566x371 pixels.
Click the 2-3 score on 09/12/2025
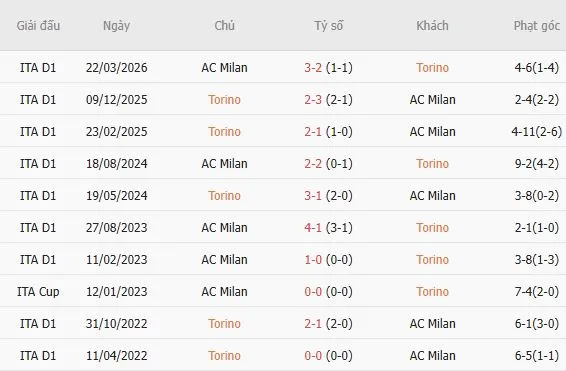[x=313, y=100]
